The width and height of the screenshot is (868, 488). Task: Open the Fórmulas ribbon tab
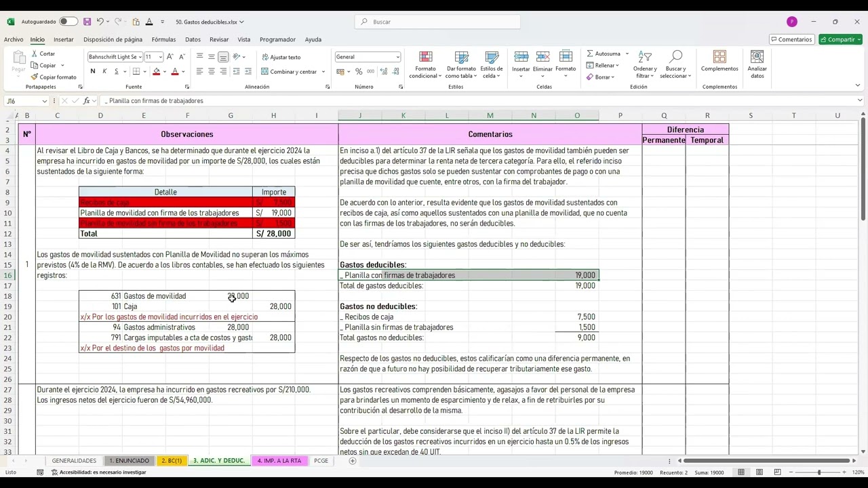pos(163,39)
